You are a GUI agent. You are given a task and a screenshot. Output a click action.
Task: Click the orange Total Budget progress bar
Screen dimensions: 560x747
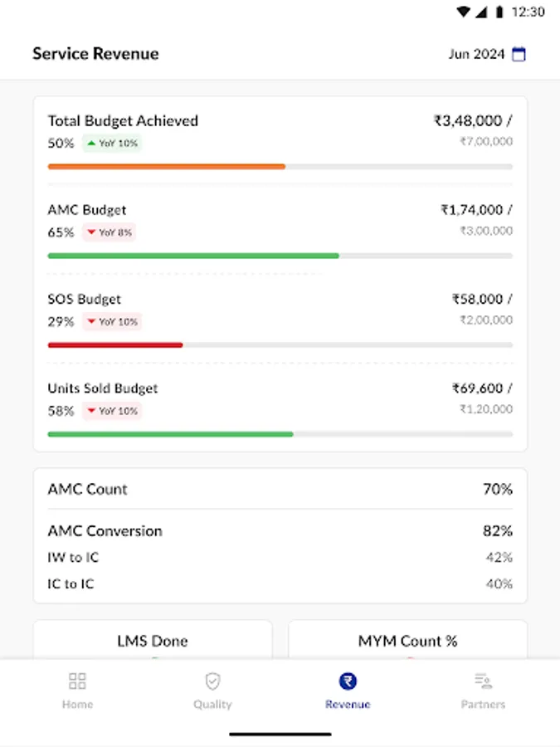point(166,167)
